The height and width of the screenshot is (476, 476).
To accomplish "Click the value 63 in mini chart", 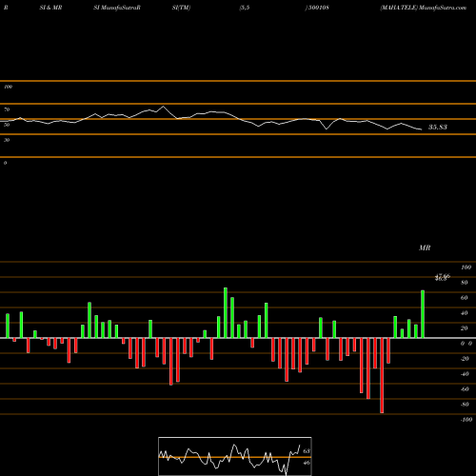I will pyautogui.click(x=307, y=451).
